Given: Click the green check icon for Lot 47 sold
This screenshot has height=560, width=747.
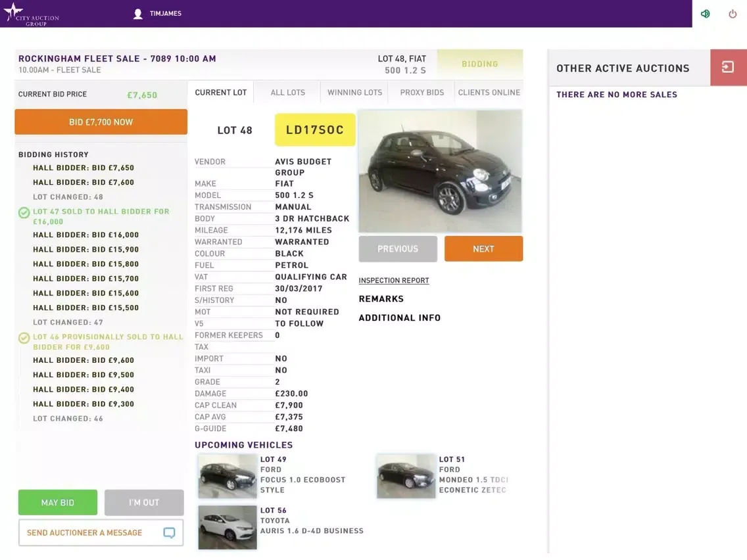Looking at the screenshot, I should coord(24,212).
